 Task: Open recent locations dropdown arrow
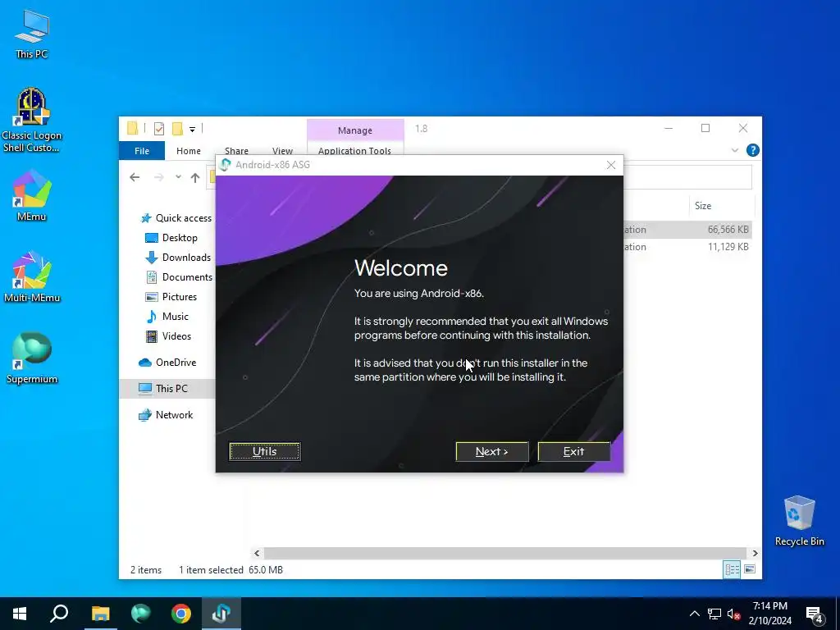coord(178,177)
